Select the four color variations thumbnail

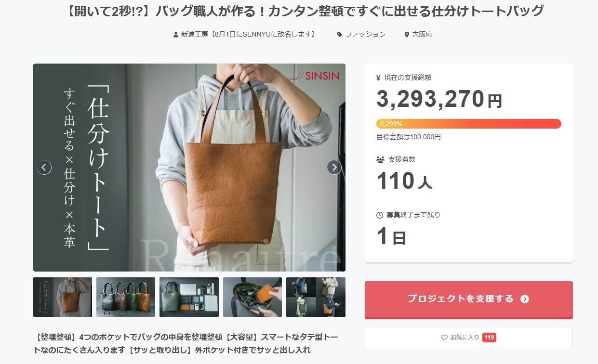tap(126, 297)
